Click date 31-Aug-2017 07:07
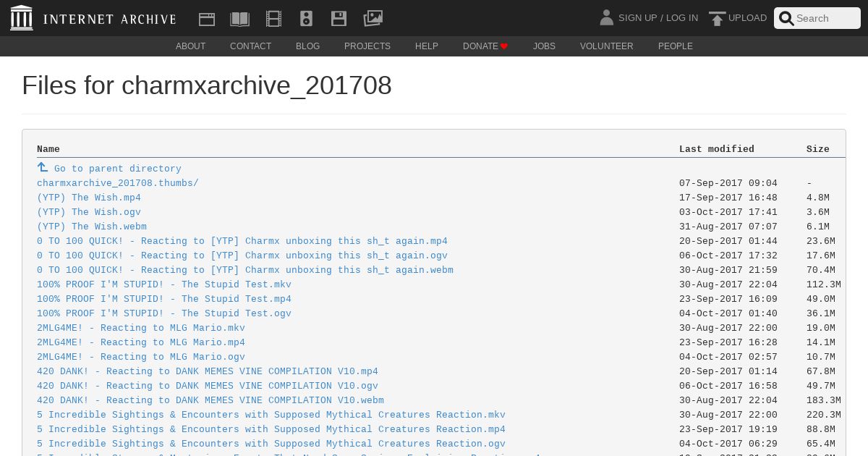The height and width of the screenshot is (456, 868). 728,227
